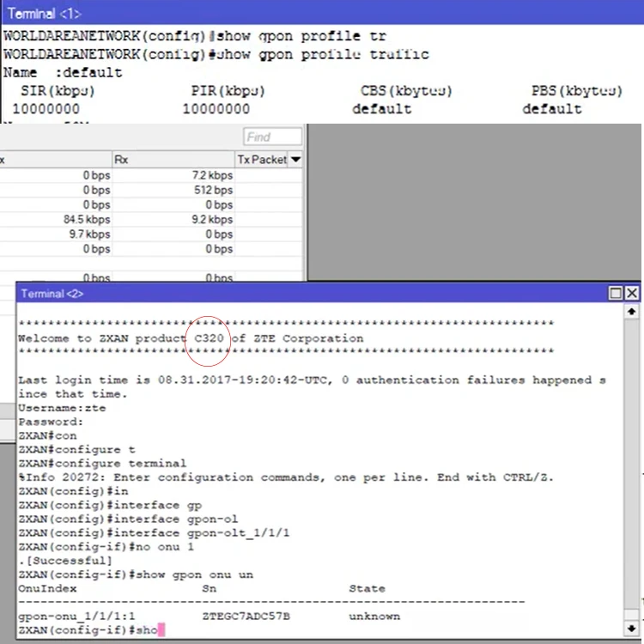Image resolution: width=644 pixels, height=644 pixels.
Task: Click scroll up arrow in Terminal 2
Action: (631, 312)
